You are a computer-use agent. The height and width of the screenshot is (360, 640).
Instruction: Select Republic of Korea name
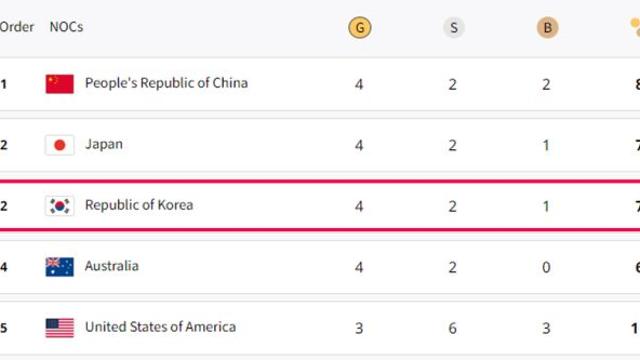139,205
